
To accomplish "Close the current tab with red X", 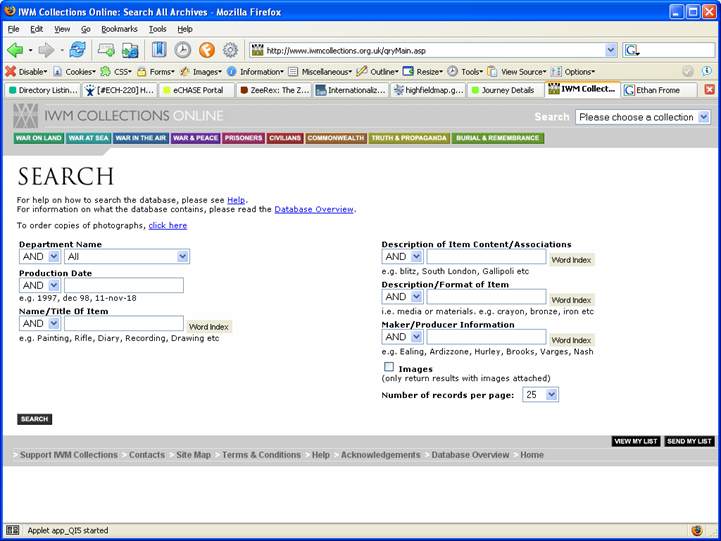I will (x=710, y=90).
